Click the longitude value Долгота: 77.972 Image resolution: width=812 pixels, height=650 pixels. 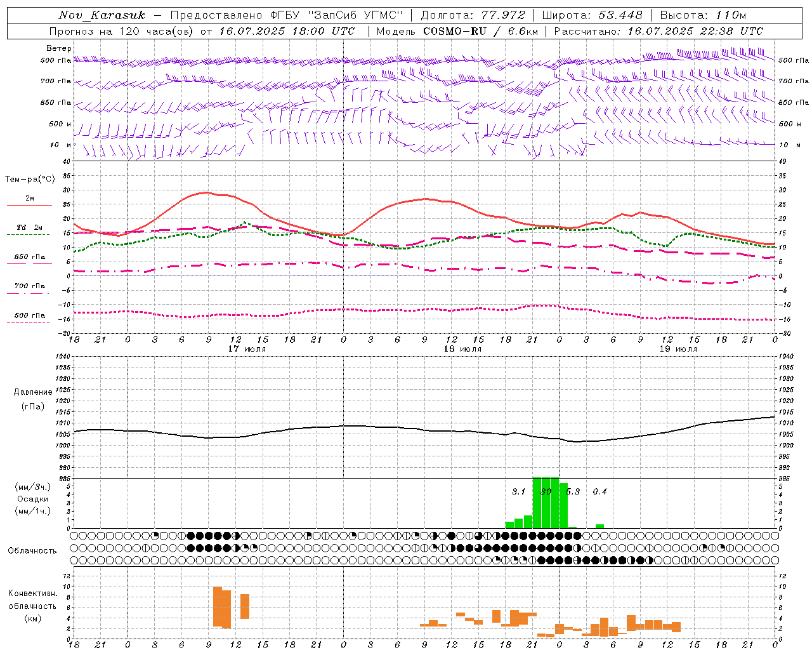tap(473, 15)
